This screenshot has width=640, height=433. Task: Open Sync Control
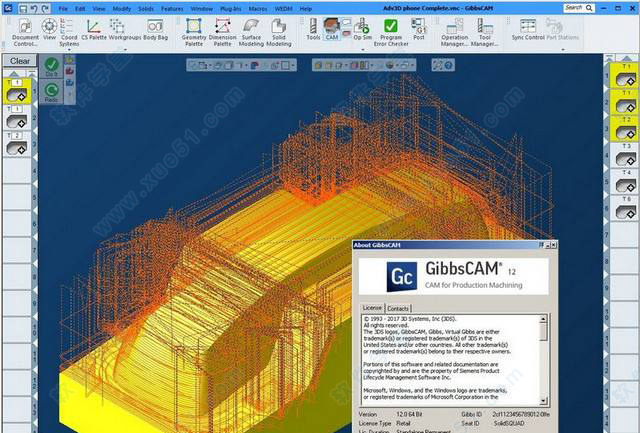(528, 29)
